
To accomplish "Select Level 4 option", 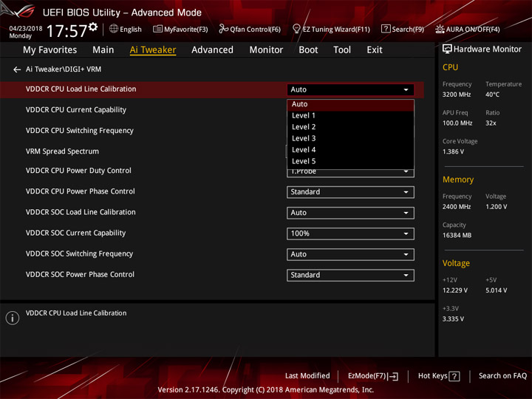I will 350,150.
